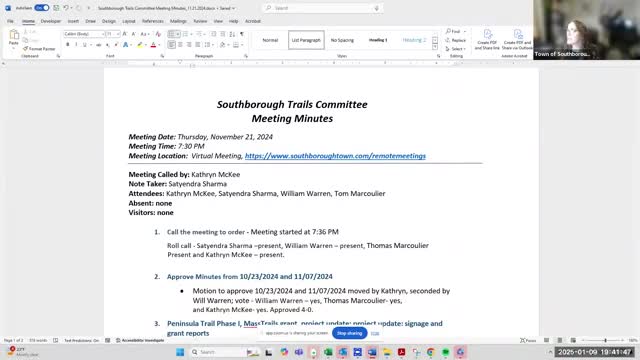Switch to the Review tab
The height and width of the screenshot is (360, 640).
pyautogui.click(x=200, y=21)
